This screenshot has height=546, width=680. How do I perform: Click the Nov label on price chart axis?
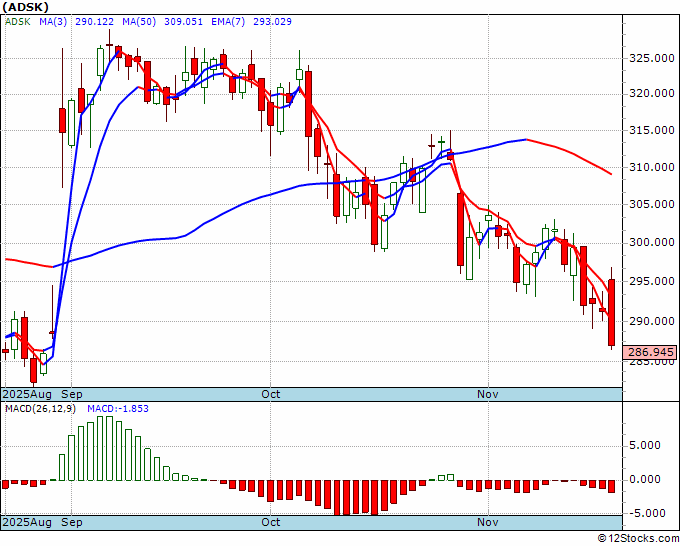[x=487, y=394]
